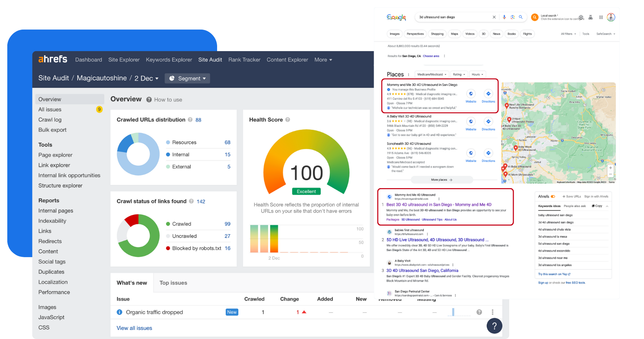Click the blue Internal legend dot

point(168,155)
